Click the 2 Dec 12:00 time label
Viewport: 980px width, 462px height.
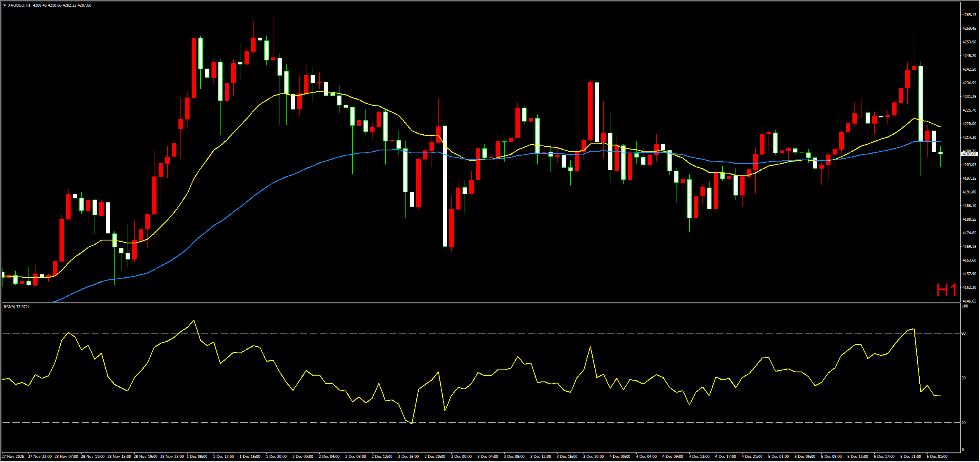click(382, 457)
